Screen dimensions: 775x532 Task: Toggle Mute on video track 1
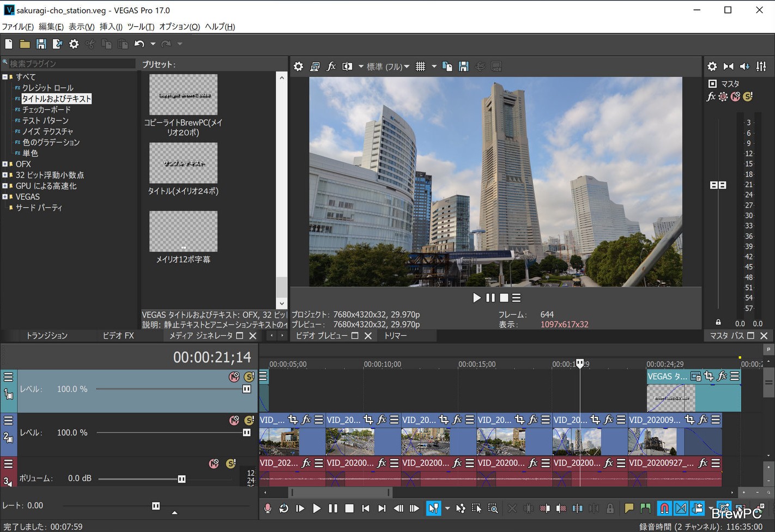pyautogui.click(x=234, y=377)
